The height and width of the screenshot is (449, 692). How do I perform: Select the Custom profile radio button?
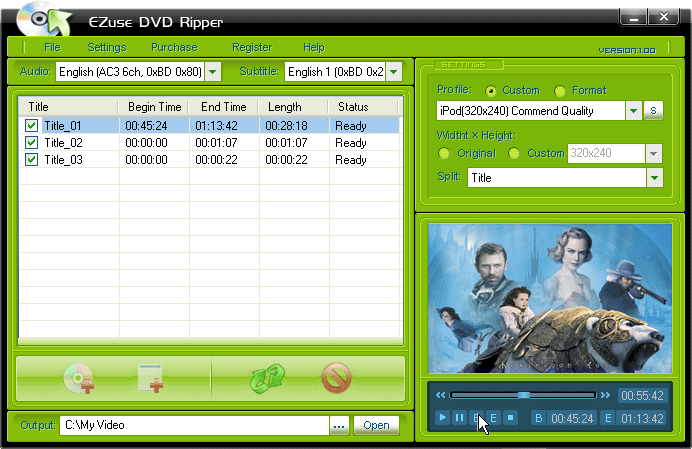coord(490,91)
